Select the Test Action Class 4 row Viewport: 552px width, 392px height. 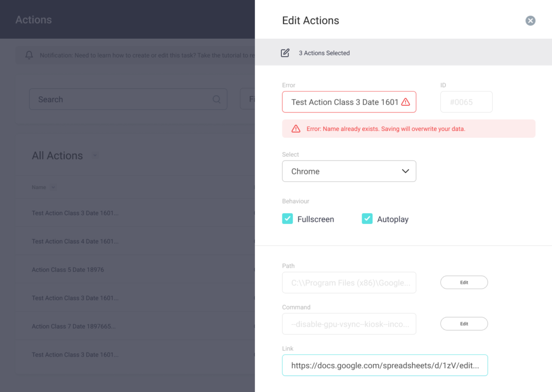(x=75, y=241)
